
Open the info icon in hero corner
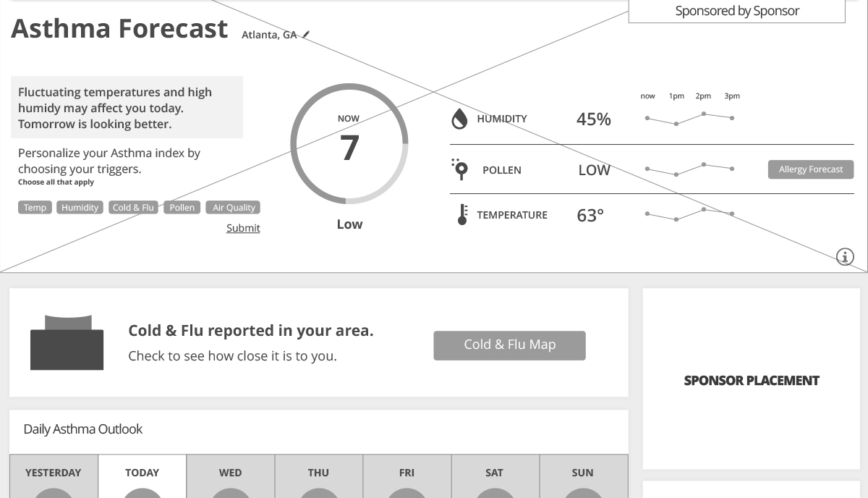845,256
